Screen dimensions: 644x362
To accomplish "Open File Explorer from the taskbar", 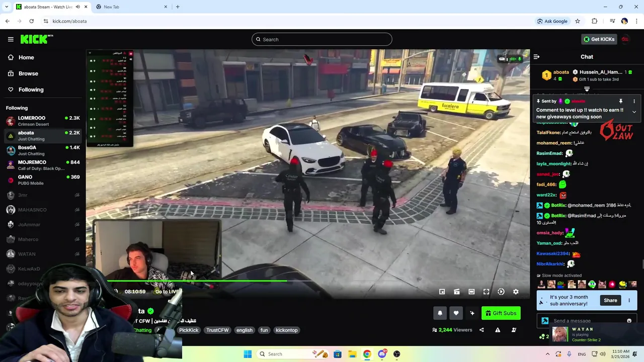I will [352, 354].
